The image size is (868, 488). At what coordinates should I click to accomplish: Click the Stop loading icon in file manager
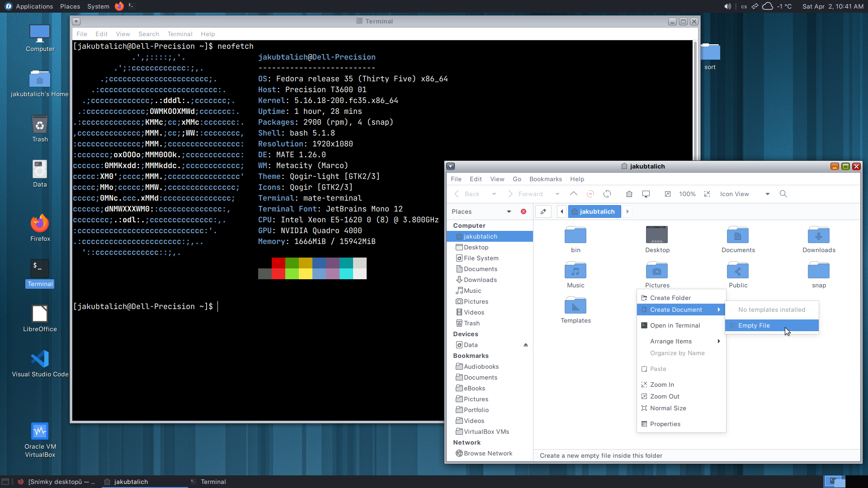[590, 194]
